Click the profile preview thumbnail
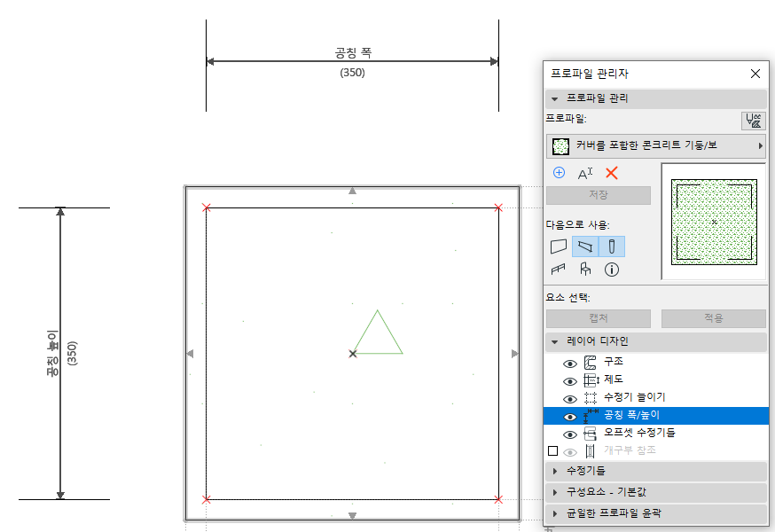This screenshot has height=532, width=775. [x=714, y=222]
